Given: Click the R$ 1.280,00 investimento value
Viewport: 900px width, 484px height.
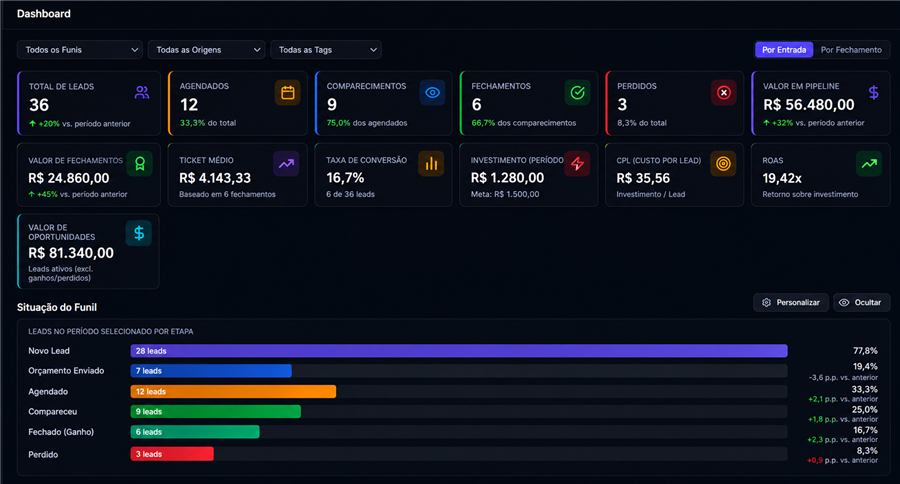Looking at the screenshot, I should point(507,178).
